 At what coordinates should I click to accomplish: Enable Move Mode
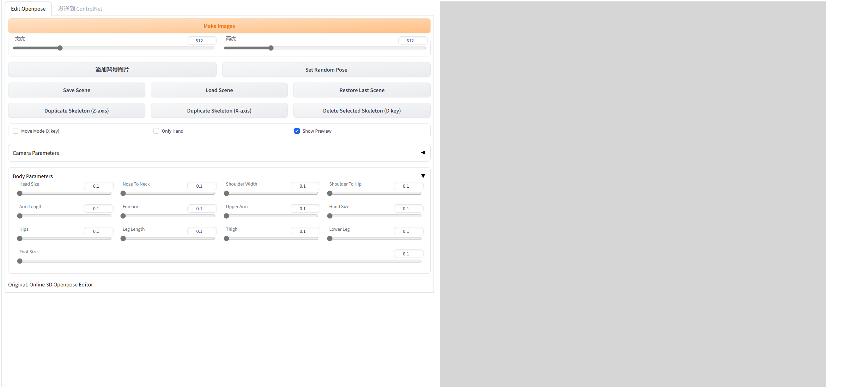16,131
